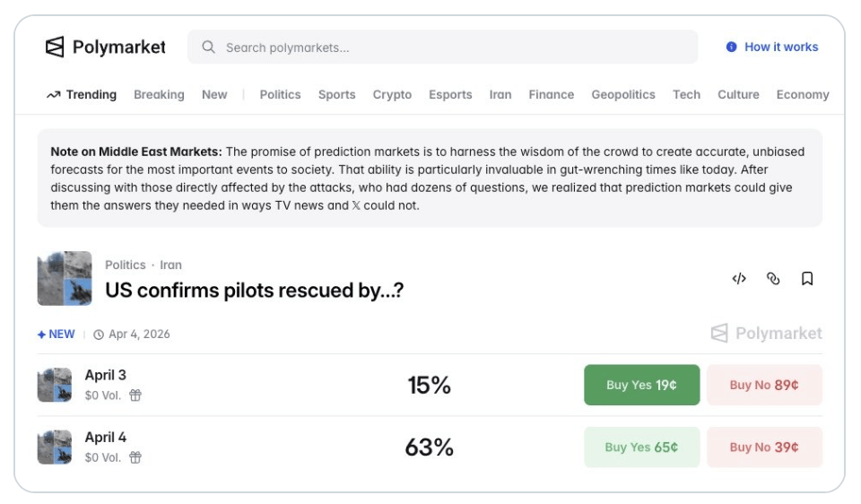
Task: Copy the market link icon
Action: [x=773, y=279]
